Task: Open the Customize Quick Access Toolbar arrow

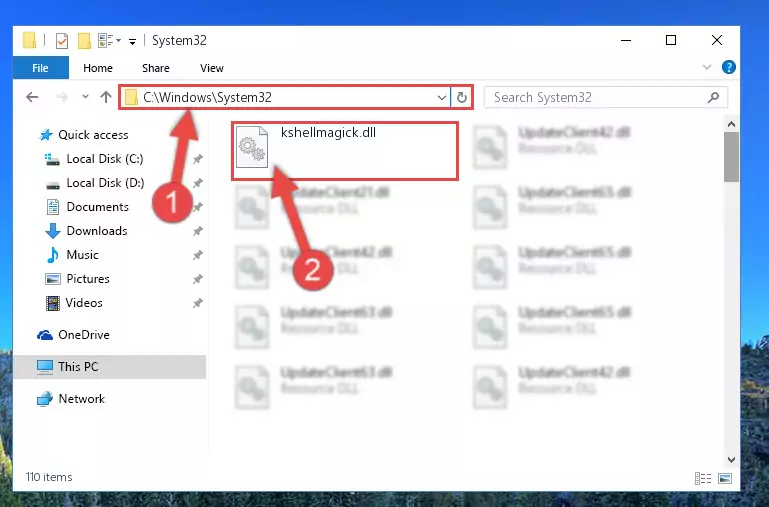Action: point(132,42)
